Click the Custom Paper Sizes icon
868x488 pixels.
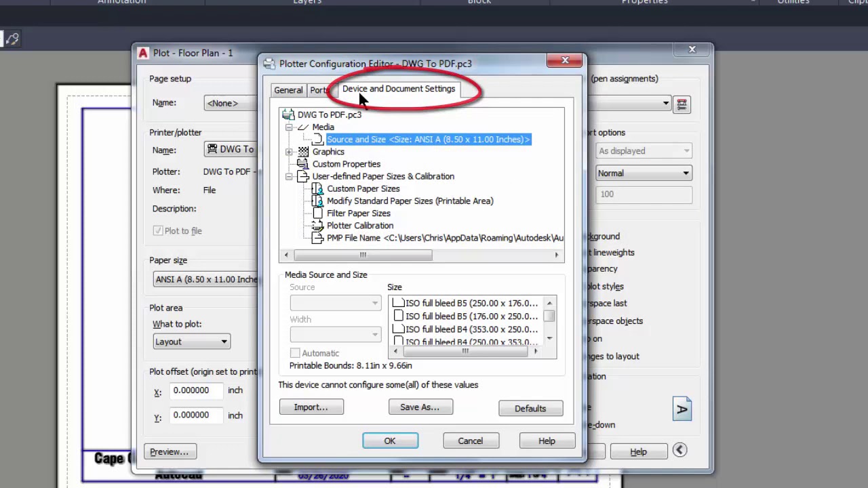317,188
